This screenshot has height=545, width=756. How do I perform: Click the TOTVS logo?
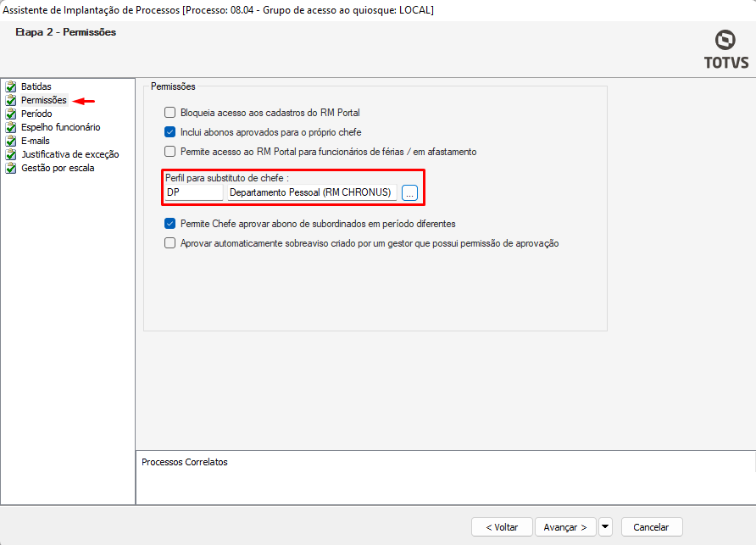click(x=725, y=50)
